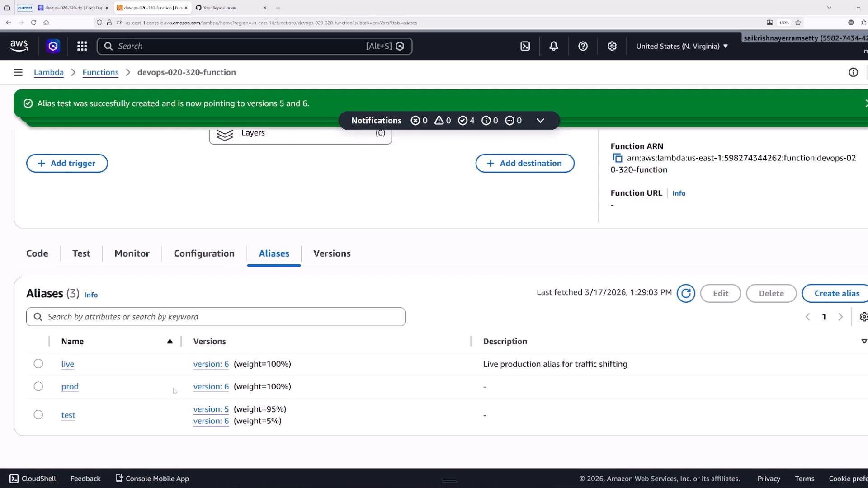The width and height of the screenshot is (868, 488).
Task: Switch to the Test tab
Action: (81, 253)
